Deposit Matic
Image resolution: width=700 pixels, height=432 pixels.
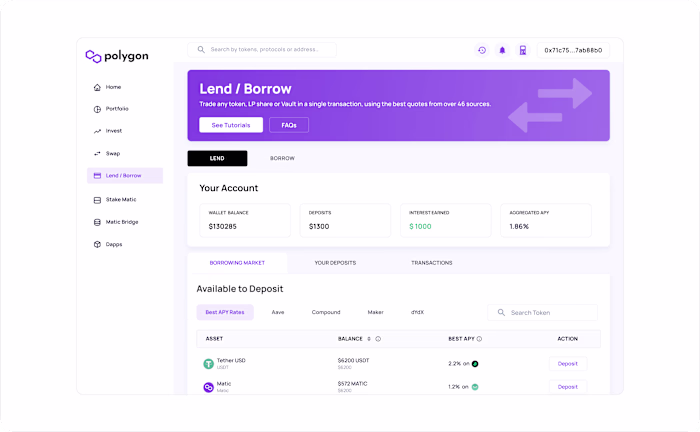coord(568,387)
